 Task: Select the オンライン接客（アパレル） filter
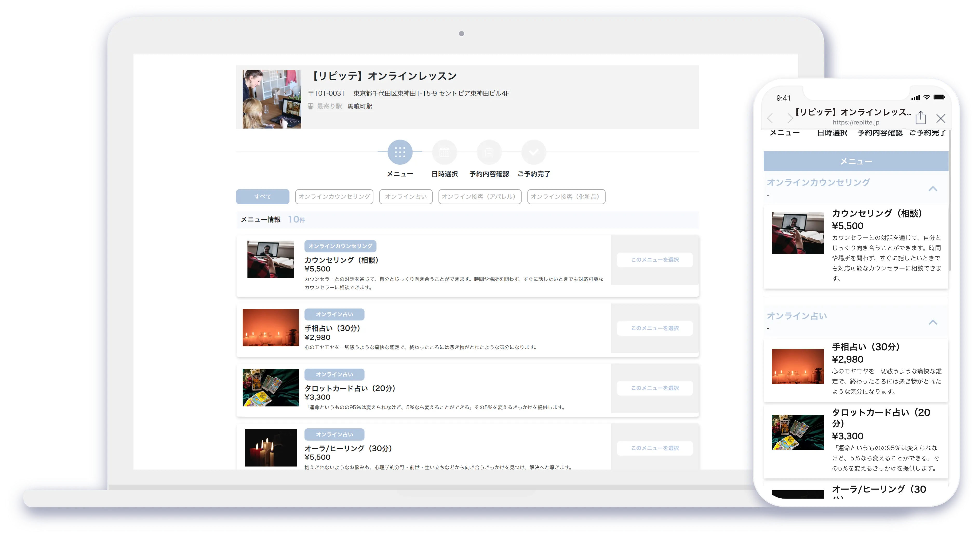coord(480,197)
